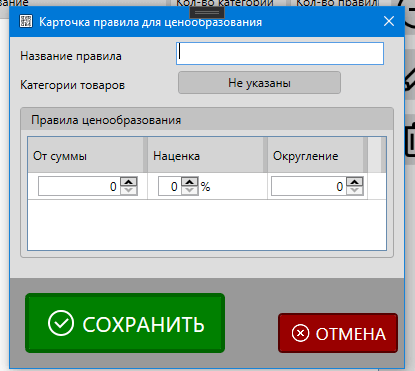Click the drag handle above the title bar
Viewport: 415px width, 371px height.
click(x=207, y=13)
